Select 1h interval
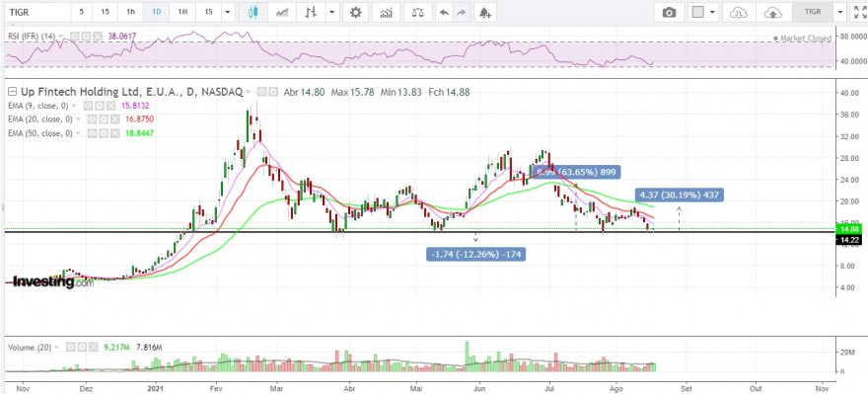Viewport: 868px width, 394px height. [x=130, y=12]
